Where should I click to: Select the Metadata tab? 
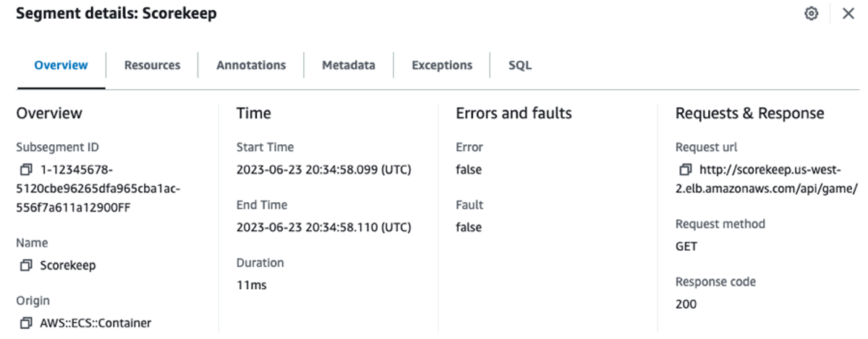pos(349,65)
